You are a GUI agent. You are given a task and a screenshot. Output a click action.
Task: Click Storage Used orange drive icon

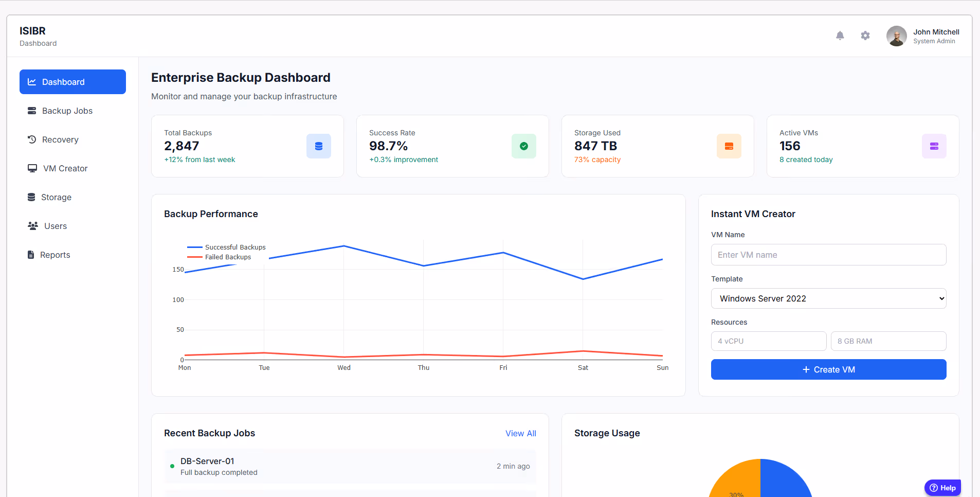(x=729, y=146)
